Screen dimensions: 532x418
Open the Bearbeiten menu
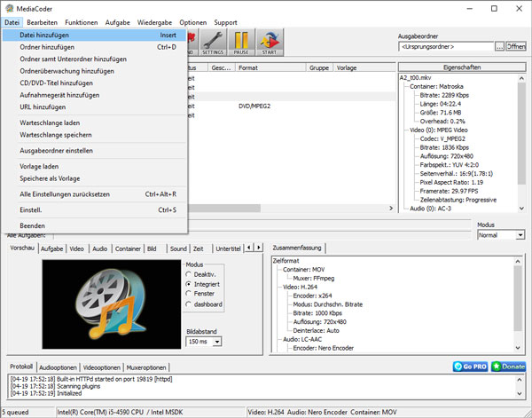tap(42, 22)
